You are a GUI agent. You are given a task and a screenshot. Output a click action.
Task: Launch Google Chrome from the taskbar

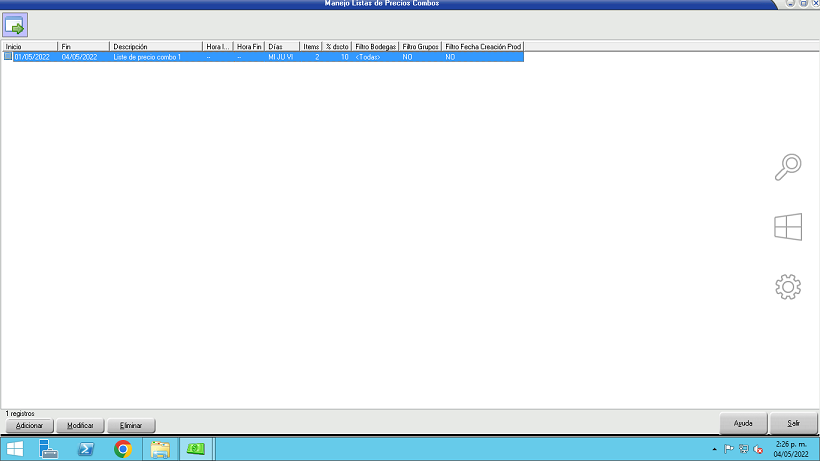[x=122, y=449]
